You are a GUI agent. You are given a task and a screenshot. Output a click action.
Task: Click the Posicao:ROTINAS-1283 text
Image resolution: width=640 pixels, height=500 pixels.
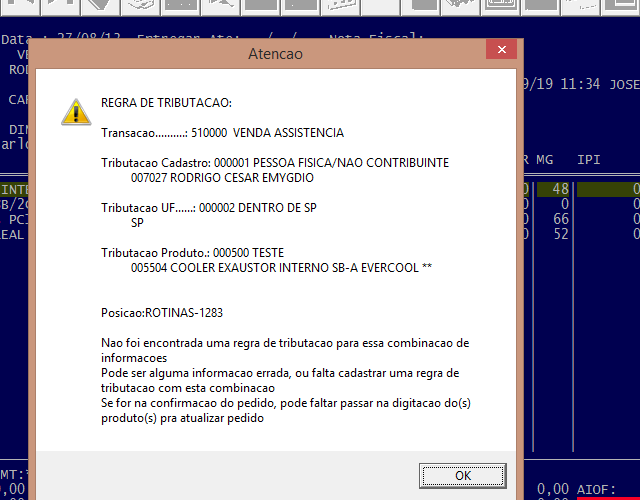(x=162, y=313)
